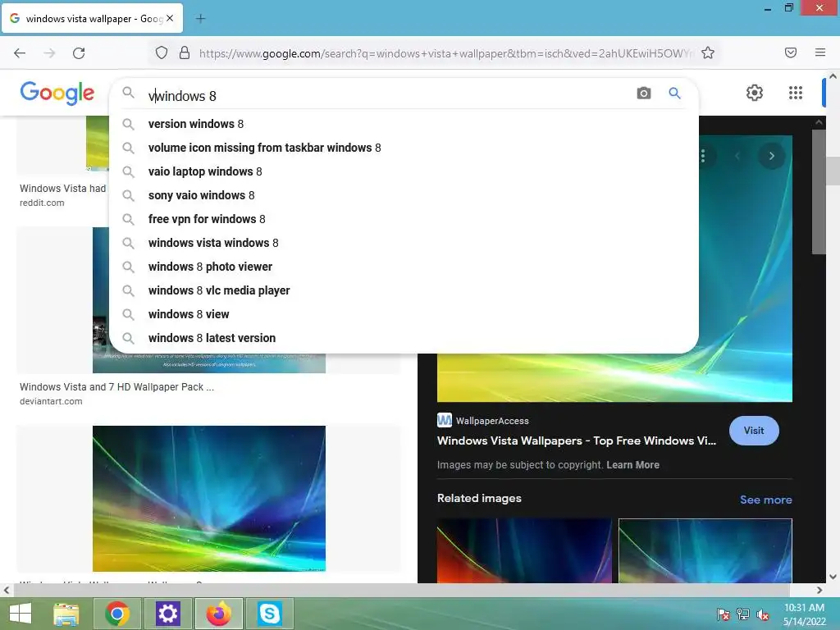The width and height of the screenshot is (840, 630).
Task: Click the horizontal scrollbar right arrow
Action: [x=819, y=590]
